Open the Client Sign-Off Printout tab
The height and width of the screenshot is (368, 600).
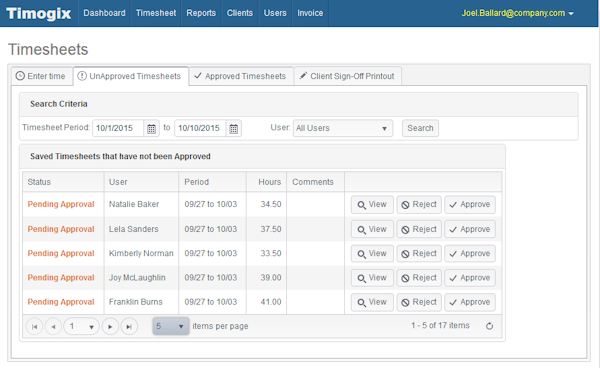click(x=347, y=76)
